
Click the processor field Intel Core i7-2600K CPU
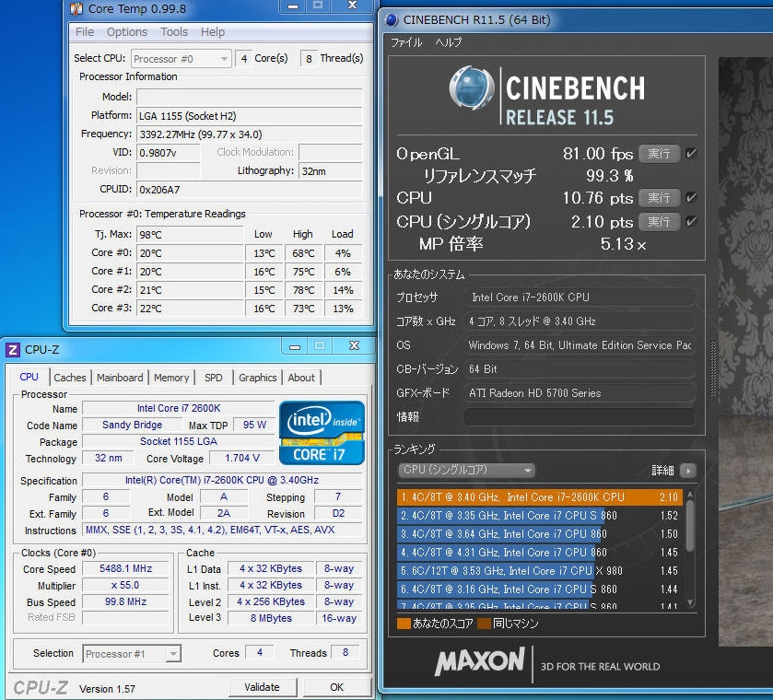click(x=580, y=297)
